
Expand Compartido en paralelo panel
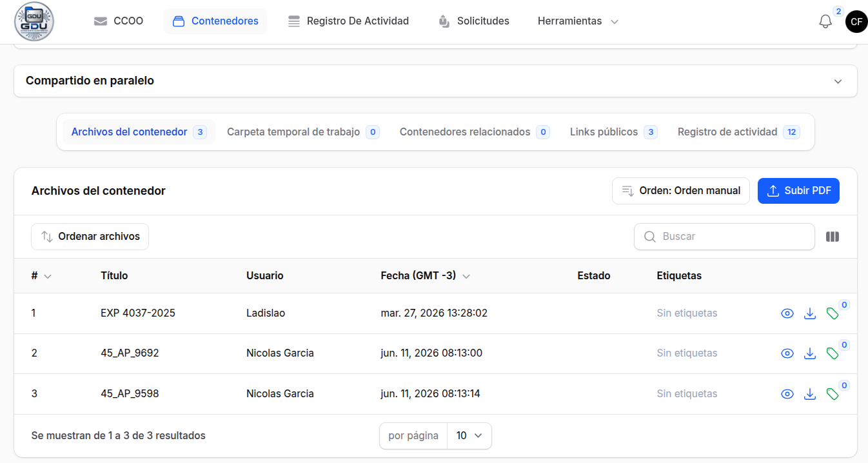point(435,81)
